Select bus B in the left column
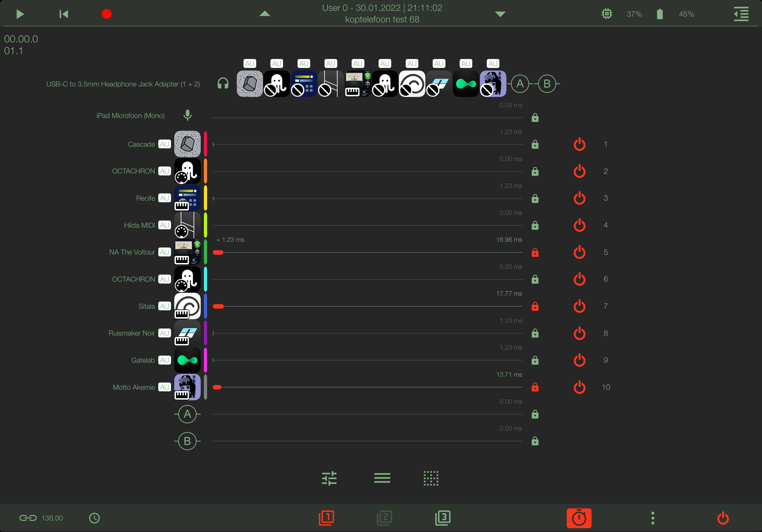762x532 pixels. tap(188, 441)
